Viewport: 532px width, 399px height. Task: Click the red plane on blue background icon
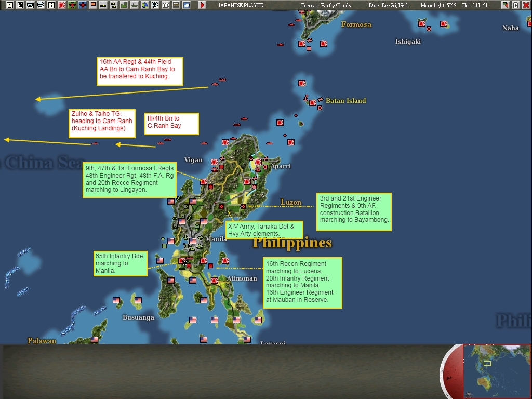(x=83, y=5)
